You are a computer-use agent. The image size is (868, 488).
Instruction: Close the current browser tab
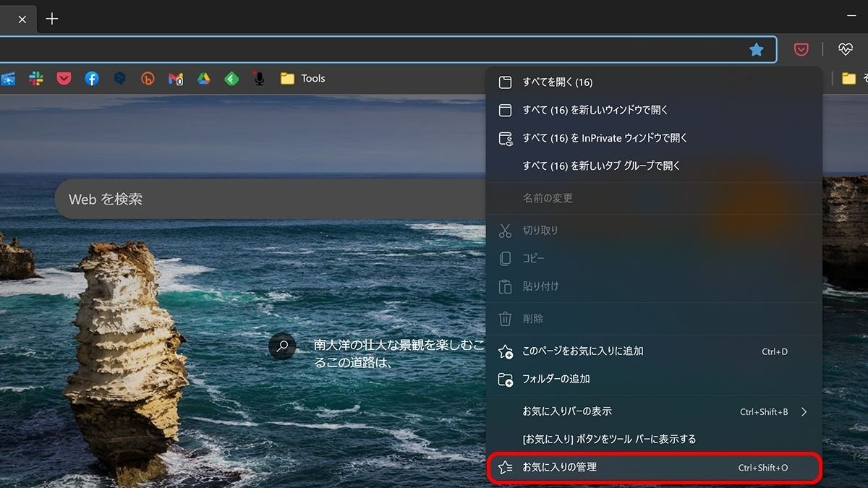pos(22,20)
